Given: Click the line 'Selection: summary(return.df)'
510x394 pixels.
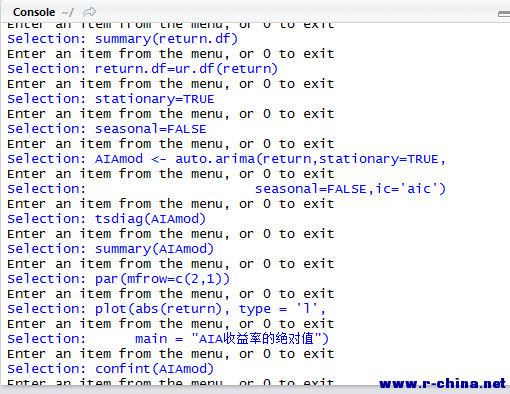Looking at the screenshot, I should tap(122, 39).
